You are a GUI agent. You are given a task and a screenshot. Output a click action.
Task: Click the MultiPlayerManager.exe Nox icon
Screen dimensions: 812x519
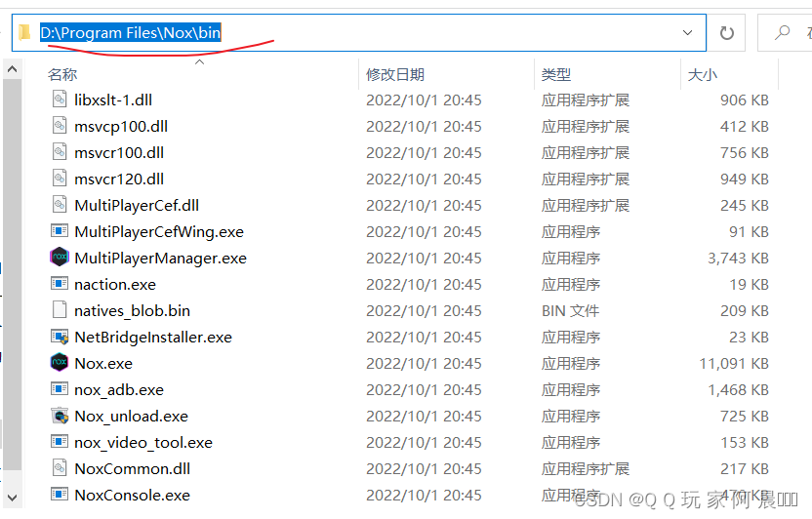coord(60,258)
